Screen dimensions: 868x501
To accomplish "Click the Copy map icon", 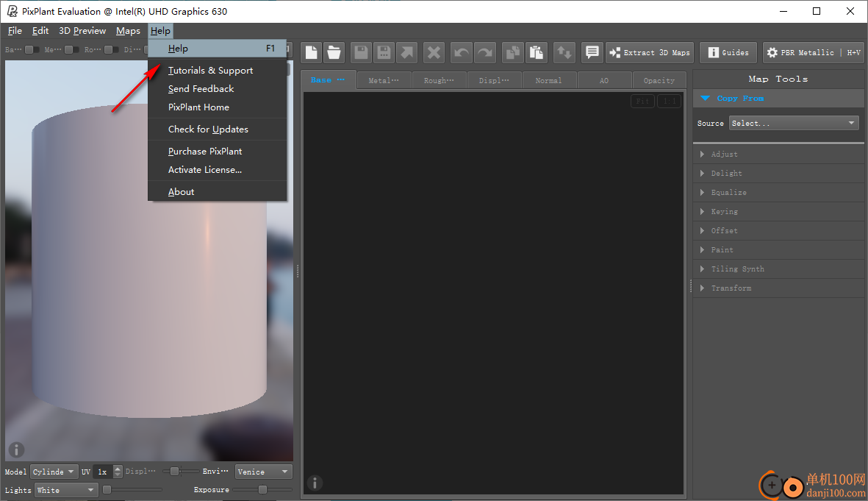I will (513, 53).
